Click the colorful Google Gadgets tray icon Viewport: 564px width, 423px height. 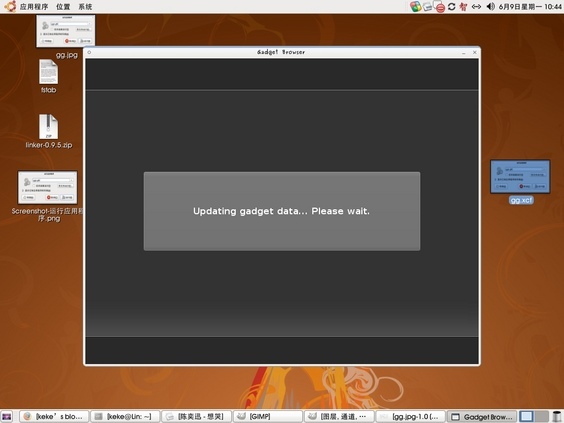pyautogui.click(x=415, y=6)
